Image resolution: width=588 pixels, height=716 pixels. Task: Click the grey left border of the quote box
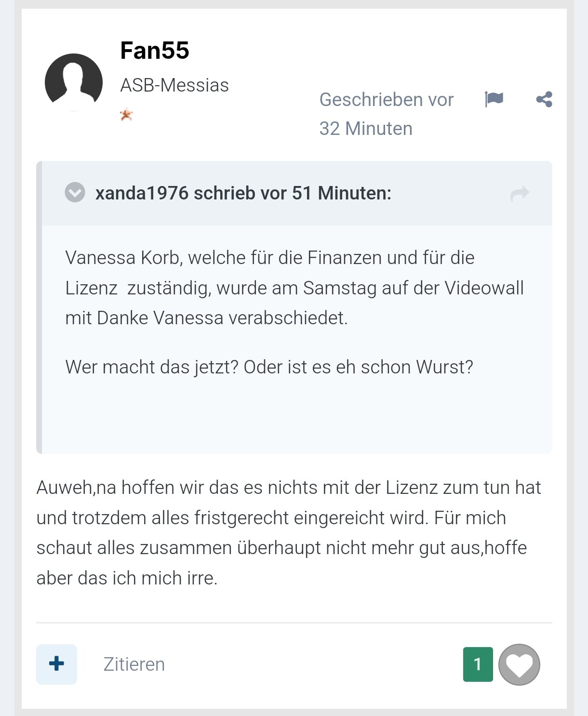[40, 307]
